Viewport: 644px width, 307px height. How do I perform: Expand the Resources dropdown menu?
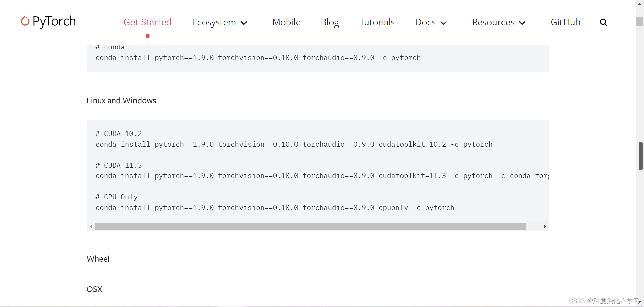point(499,22)
